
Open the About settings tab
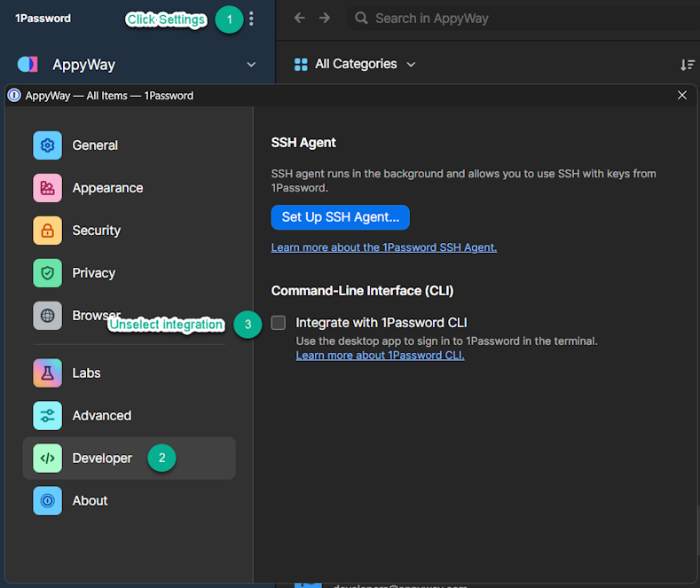(129, 500)
